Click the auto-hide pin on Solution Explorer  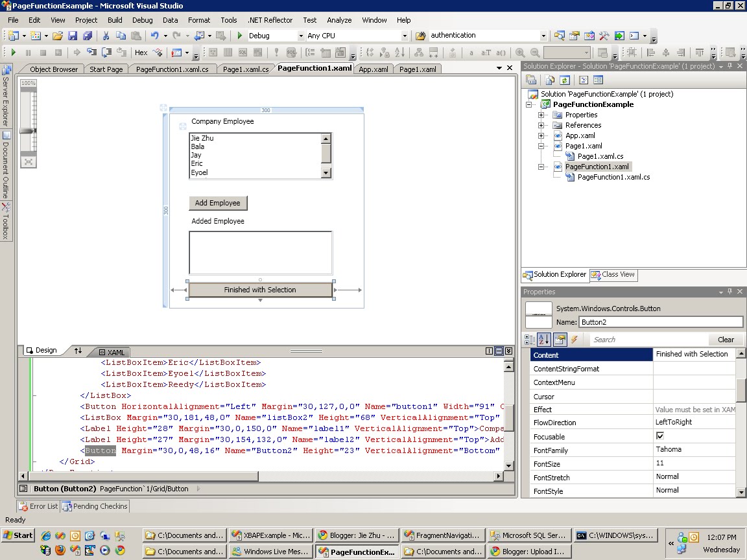click(x=729, y=65)
